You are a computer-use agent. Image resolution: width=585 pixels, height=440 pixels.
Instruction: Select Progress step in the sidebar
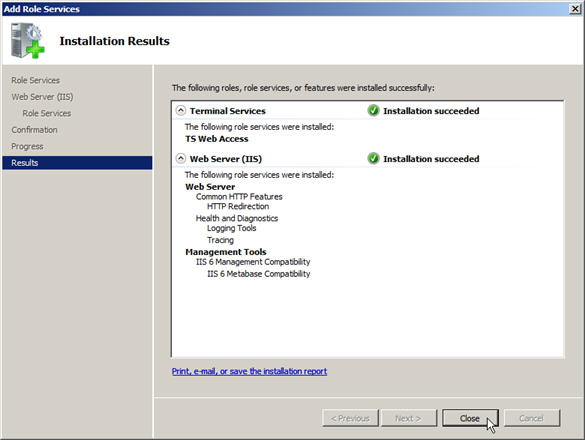[x=27, y=146]
